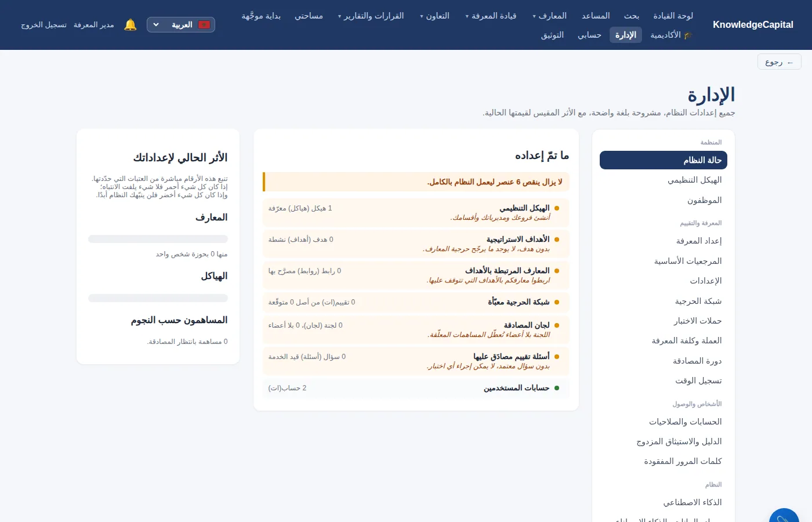The image size is (812, 522).
Task: Open الحسابات والصلاحيات sidebar item
Action: click(664, 422)
